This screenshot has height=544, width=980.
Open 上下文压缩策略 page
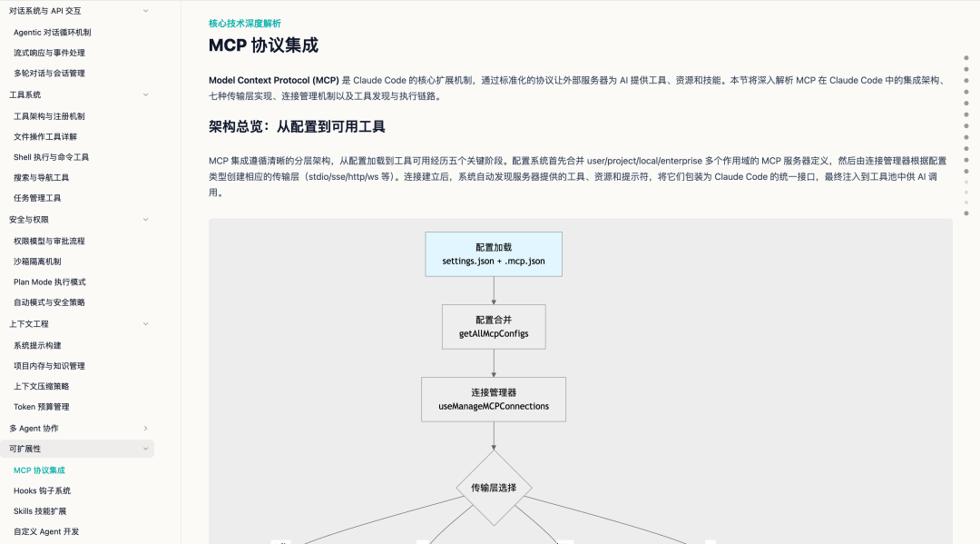pyautogui.click(x=41, y=386)
